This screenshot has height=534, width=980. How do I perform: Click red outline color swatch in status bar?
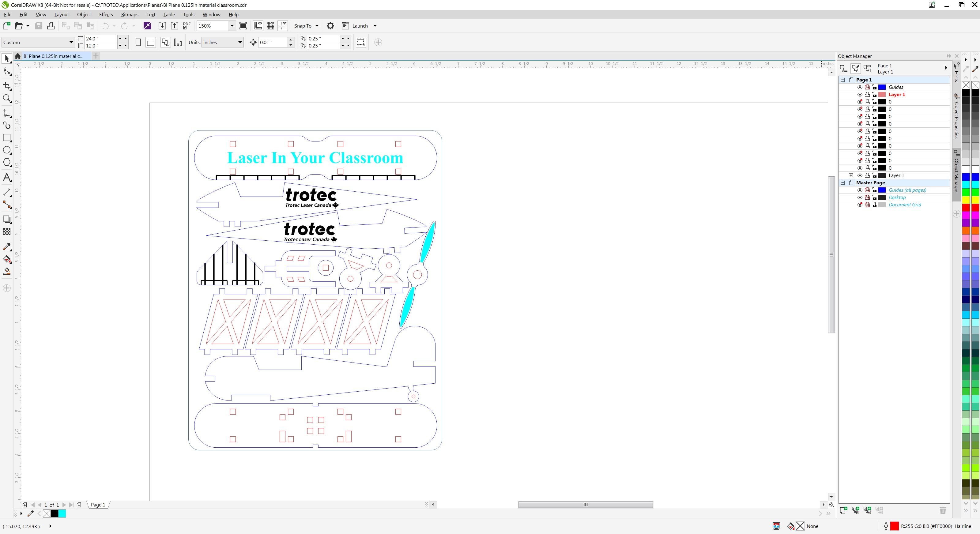click(x=894, y=526)
